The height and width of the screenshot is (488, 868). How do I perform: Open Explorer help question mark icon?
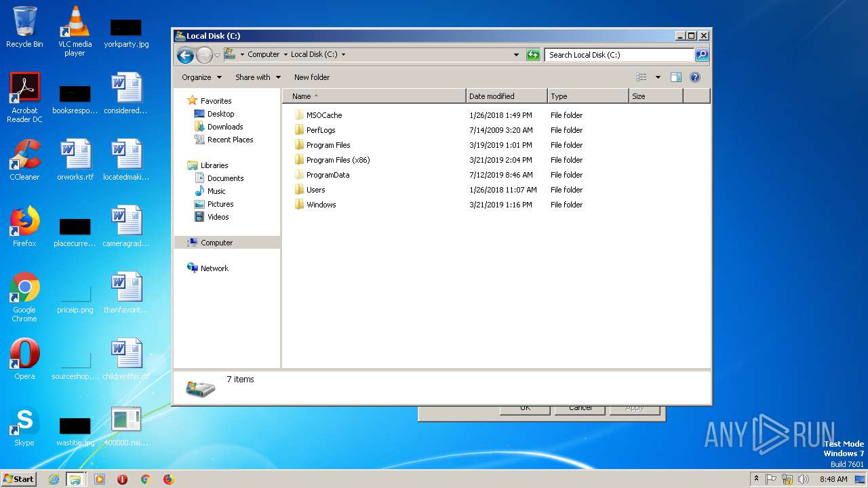click(695, 77)
